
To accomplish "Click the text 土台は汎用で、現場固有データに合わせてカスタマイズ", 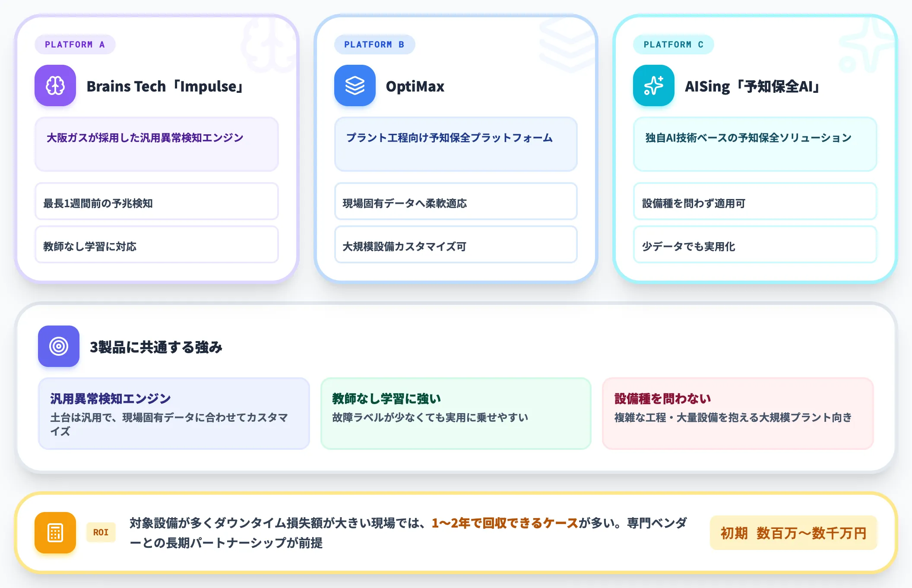I will (x=169, y=424).
